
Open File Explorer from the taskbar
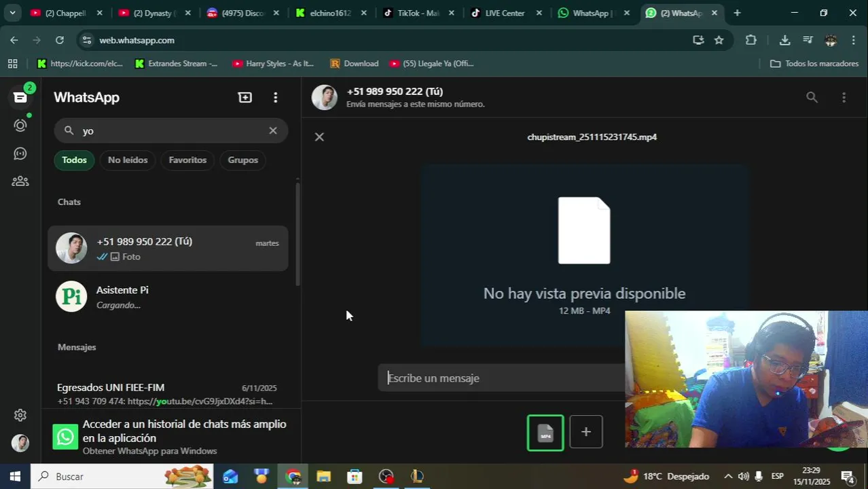(x=323, y=476)
